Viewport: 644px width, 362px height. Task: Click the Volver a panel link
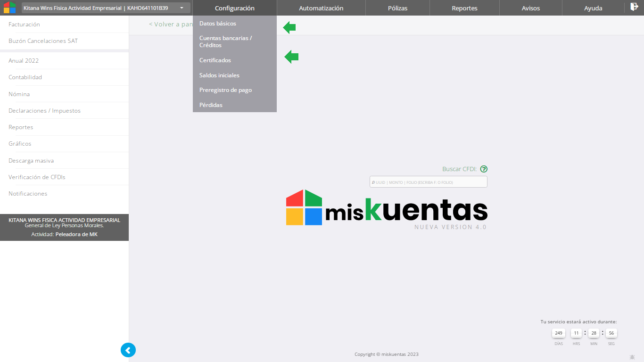[x=171, y=25]
